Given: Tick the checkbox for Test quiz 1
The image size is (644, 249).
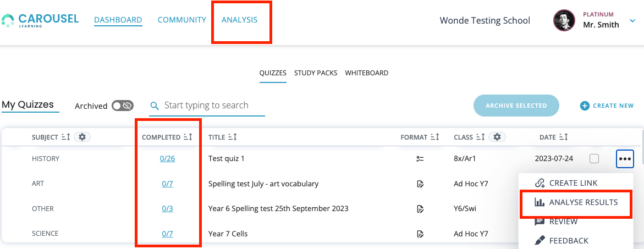Looking at the screenshot, I should [x=594, y=158].
